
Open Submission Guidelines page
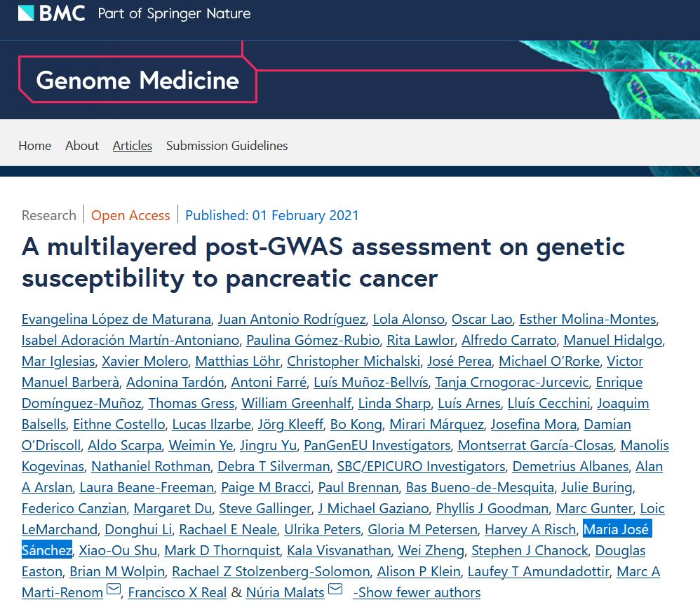[x=227, y=146]
